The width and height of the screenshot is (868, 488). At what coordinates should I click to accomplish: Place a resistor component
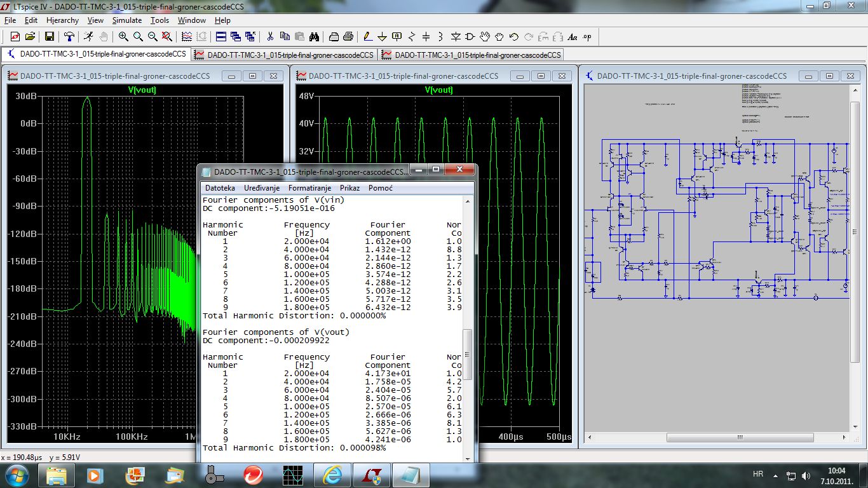[x=412, y=36]
